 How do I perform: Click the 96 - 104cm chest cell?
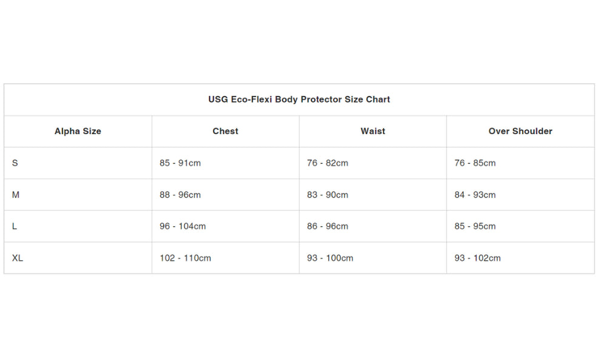183,226
